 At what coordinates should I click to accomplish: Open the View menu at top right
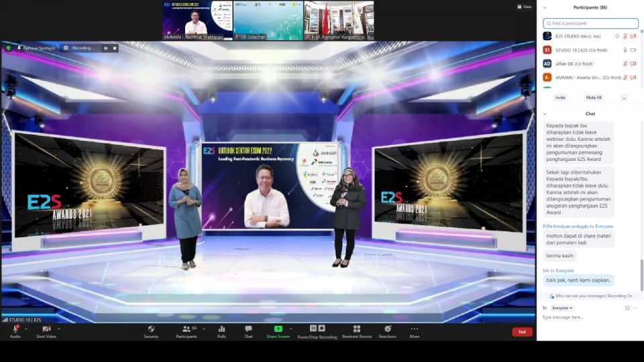pos(524,7)
